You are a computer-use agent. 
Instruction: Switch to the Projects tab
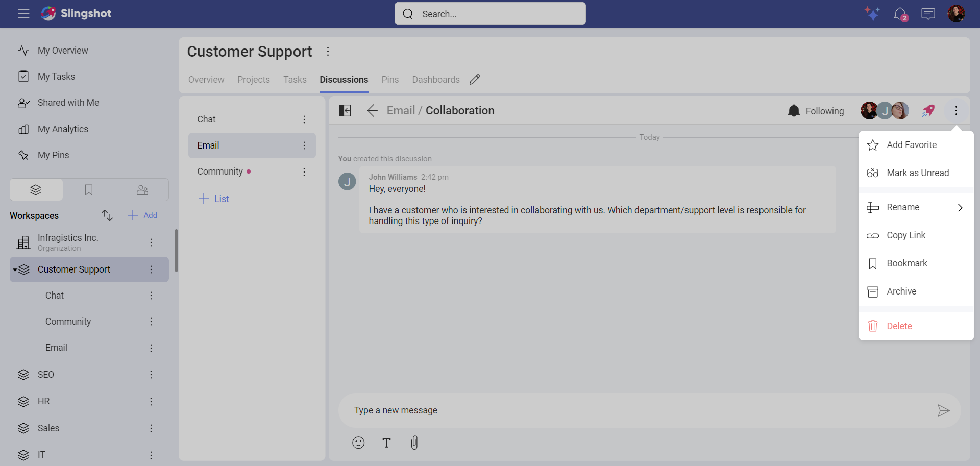coord(253,80)
